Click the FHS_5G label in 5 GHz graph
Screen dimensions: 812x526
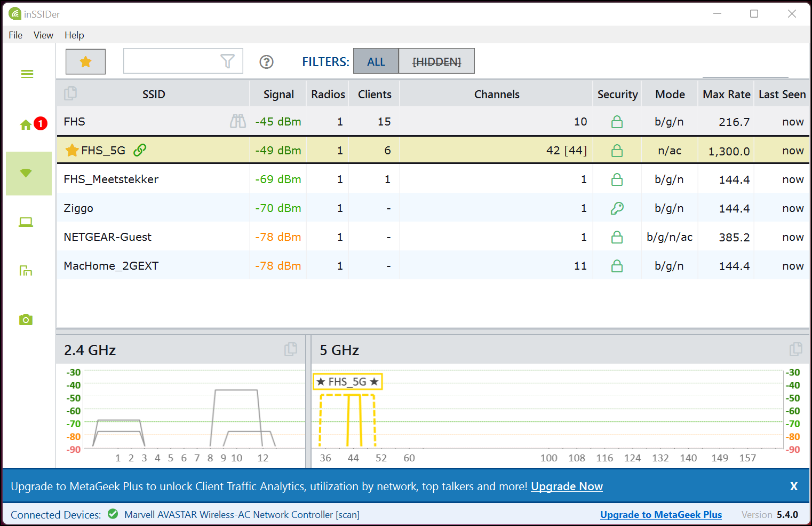coord(347,382)
